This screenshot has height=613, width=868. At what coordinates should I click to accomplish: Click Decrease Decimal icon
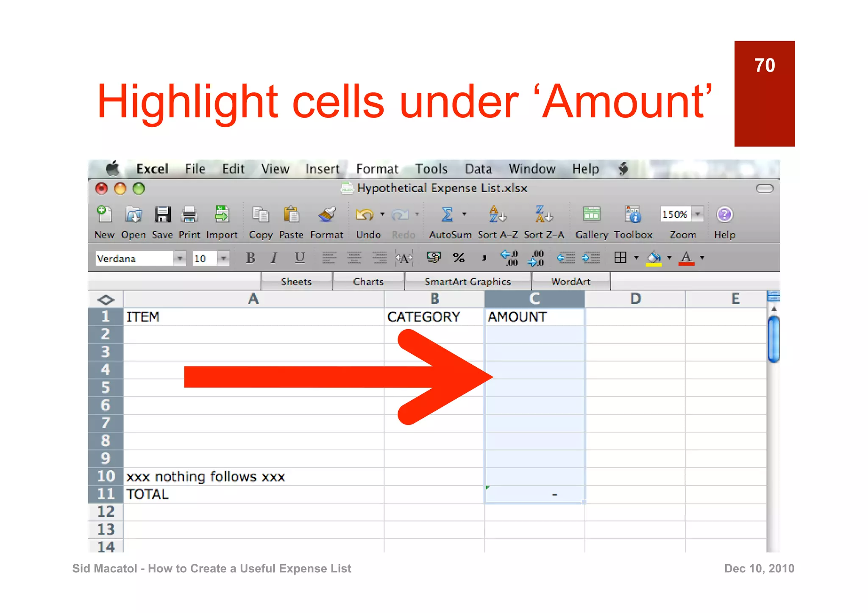pos(536,258)
